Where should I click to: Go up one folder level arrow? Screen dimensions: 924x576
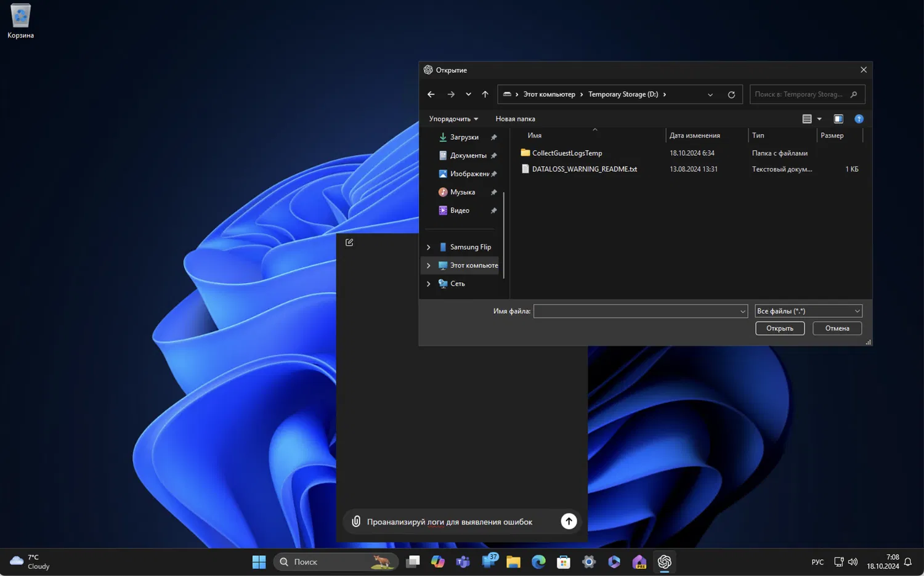[x=485, y=95]
